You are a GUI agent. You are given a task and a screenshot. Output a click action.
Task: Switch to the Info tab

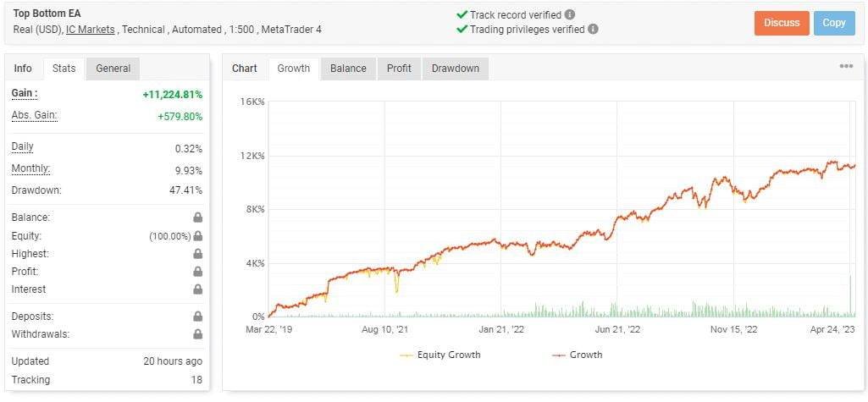tap(23, 69)
